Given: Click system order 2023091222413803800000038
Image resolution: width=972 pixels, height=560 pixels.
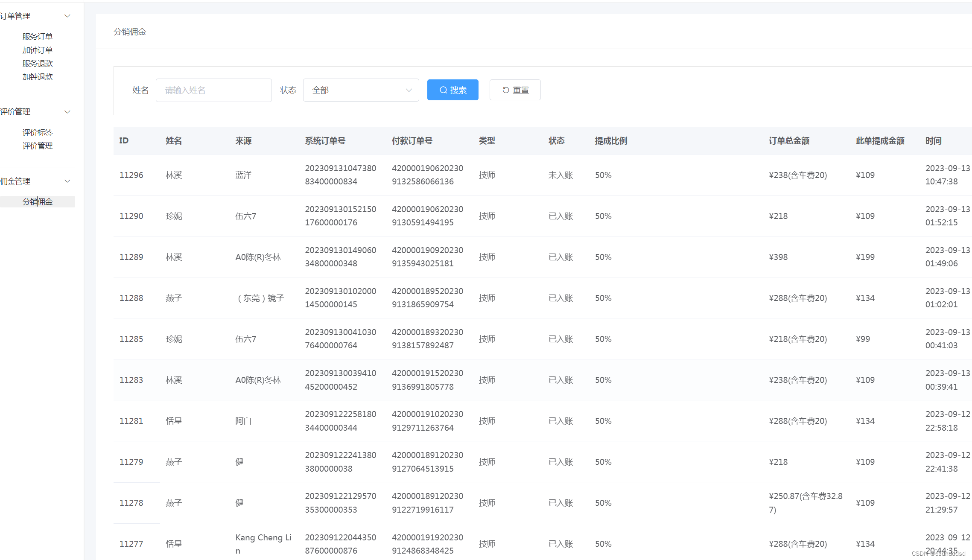Looking at the screenshot, I should pyautogui.click(x=341, y=461).
